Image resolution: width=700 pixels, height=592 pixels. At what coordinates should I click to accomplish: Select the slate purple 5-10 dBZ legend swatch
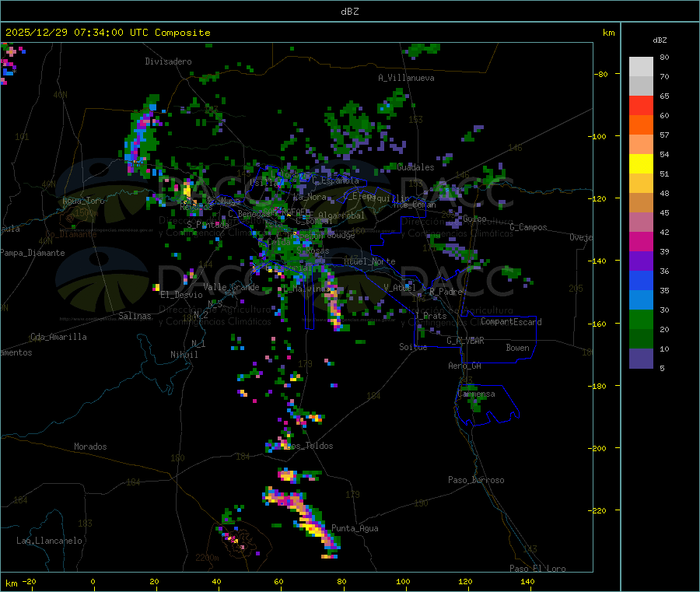click(641, 358)
